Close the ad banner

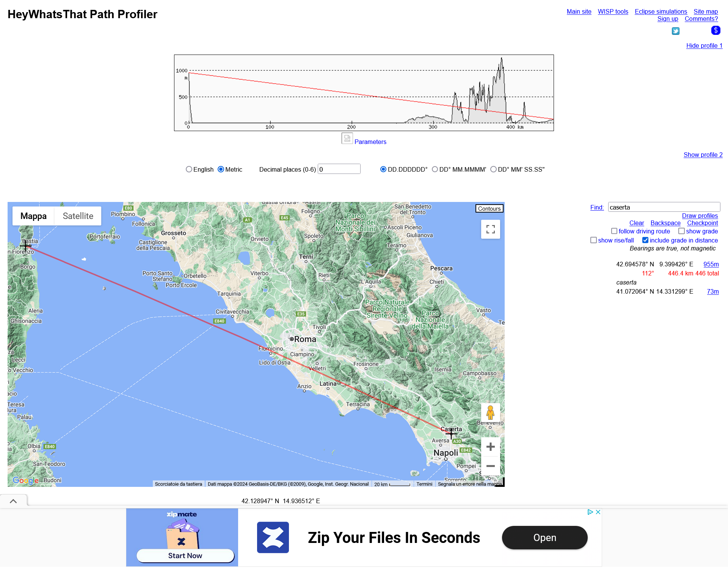pos(598,512)
